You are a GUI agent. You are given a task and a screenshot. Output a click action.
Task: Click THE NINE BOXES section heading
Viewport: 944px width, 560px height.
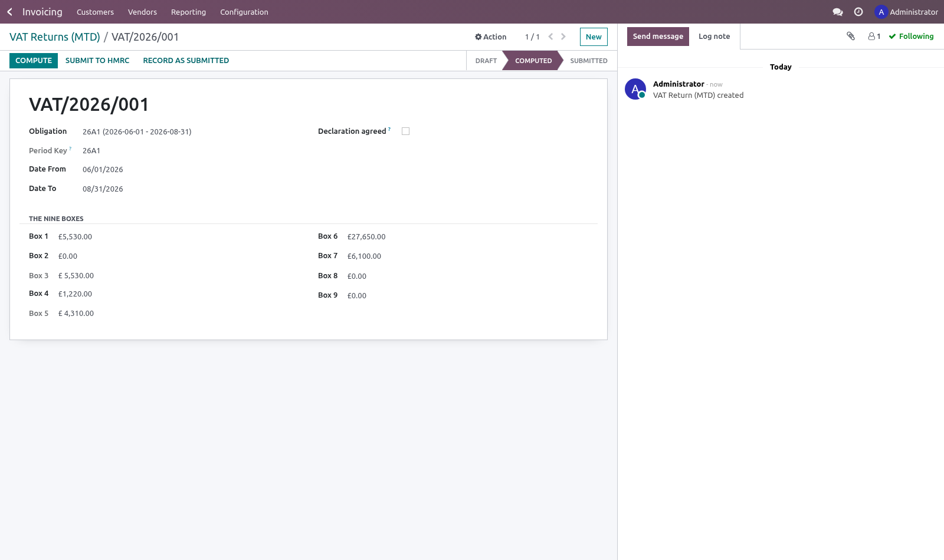(56, 219)
